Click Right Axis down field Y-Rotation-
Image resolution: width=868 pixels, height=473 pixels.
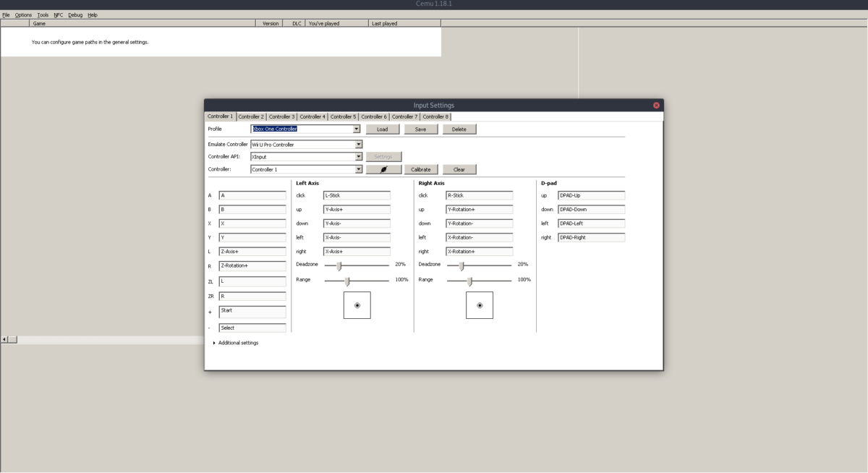[480, 223]
